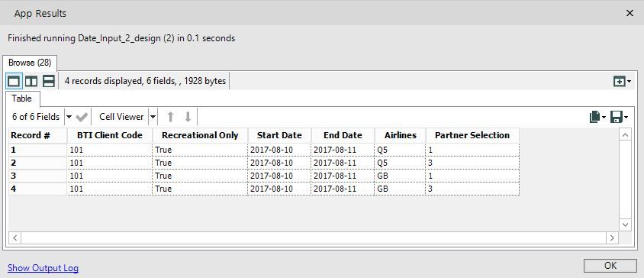Select the Table tab

pos(22,99)
